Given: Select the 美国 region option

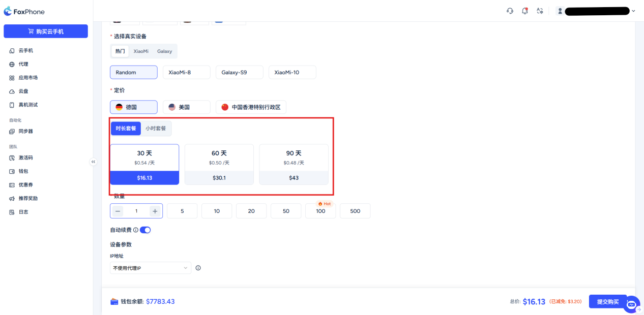Looking at the screenshot, I should tap(186, 107).
